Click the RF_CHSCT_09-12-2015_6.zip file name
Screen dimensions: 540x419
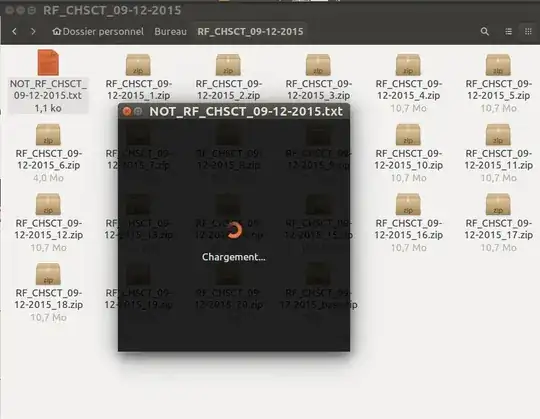49,159
